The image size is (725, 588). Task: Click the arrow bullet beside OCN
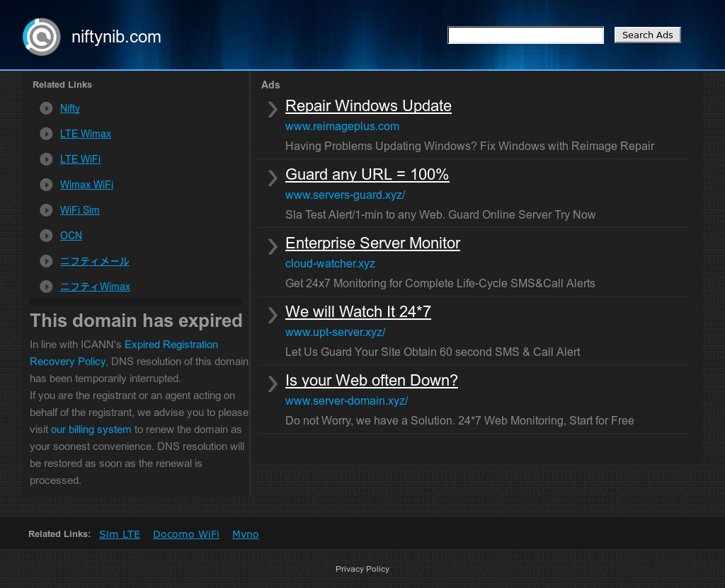(x=46, y=236)
